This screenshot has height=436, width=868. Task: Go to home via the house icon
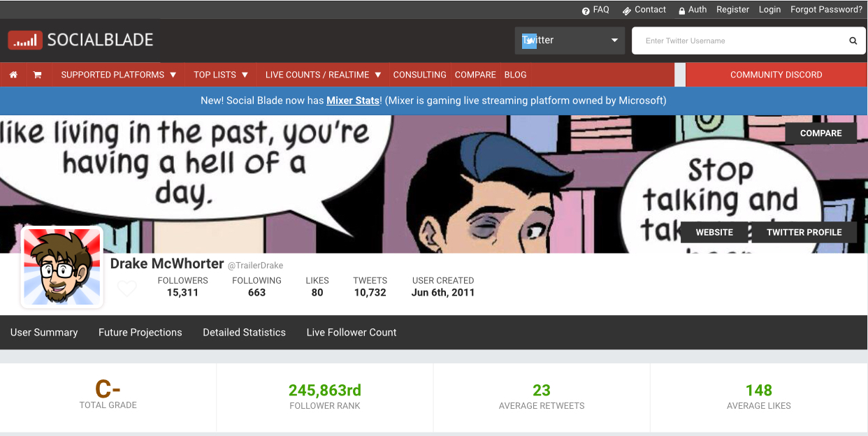pyautogui.click(x=13, y=75)
